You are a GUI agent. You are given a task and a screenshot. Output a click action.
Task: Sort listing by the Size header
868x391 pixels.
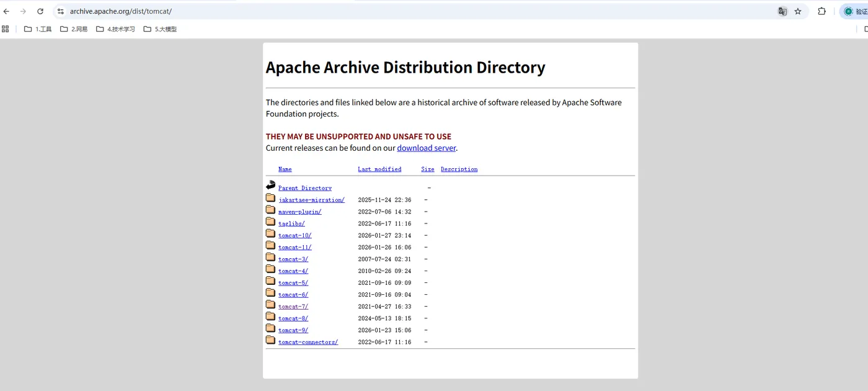(428, 169)
